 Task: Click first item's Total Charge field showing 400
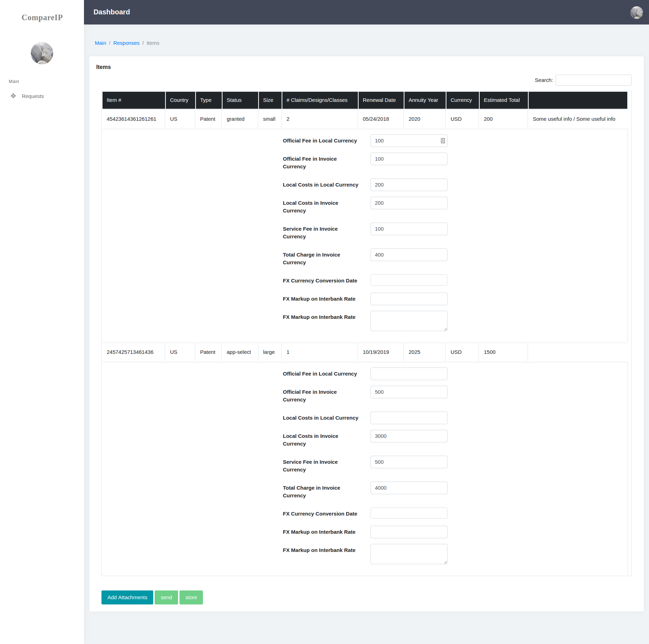(x=409, y=255)
